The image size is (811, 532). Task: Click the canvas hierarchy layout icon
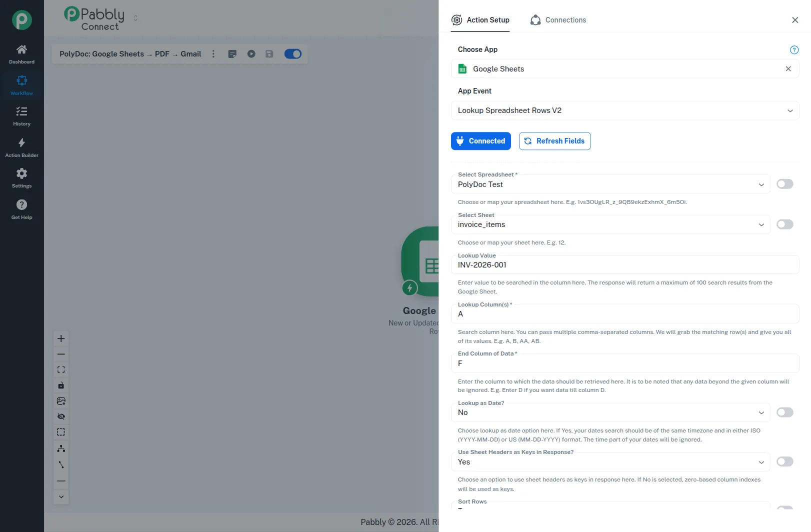point(61,448)
